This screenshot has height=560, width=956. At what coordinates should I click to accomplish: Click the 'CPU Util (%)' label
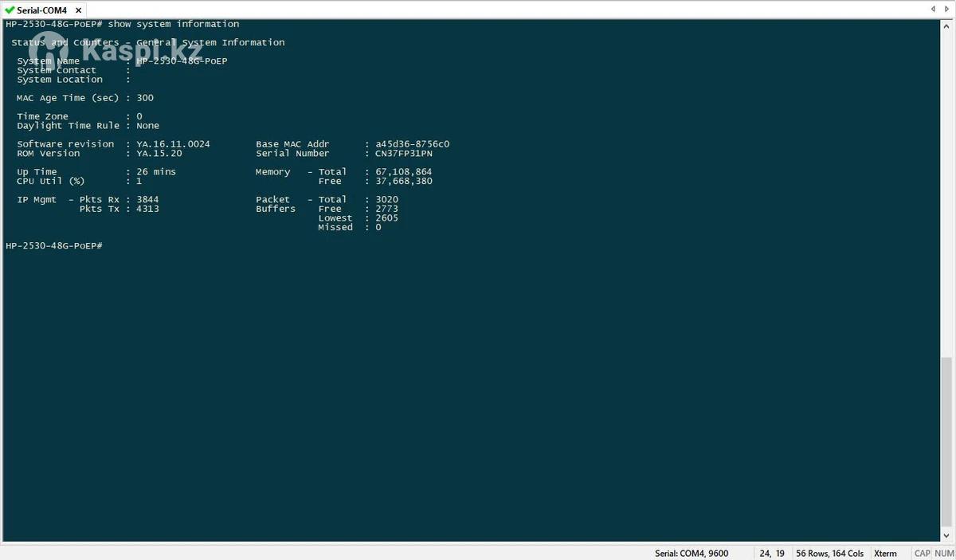(x=51, y=181)
